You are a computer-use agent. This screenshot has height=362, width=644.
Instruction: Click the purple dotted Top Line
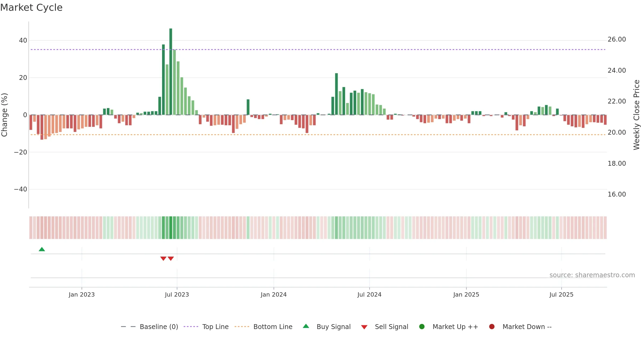tap(318, 50)
